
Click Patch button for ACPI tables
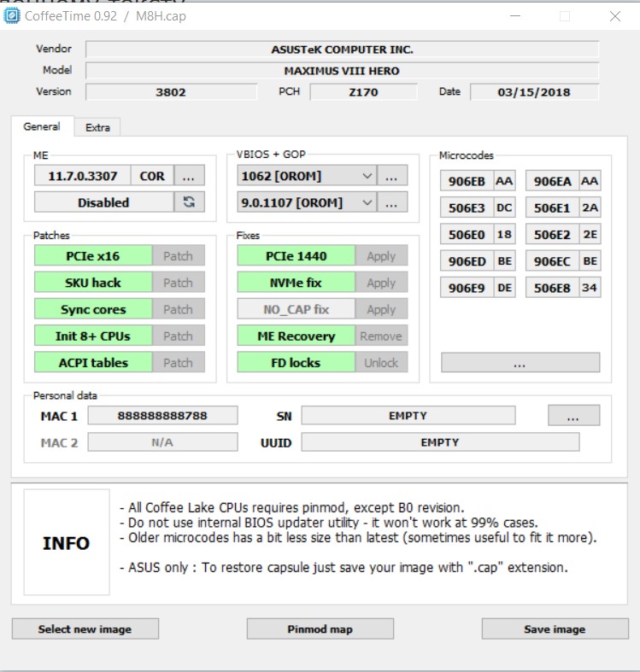(x=178, y=363)
